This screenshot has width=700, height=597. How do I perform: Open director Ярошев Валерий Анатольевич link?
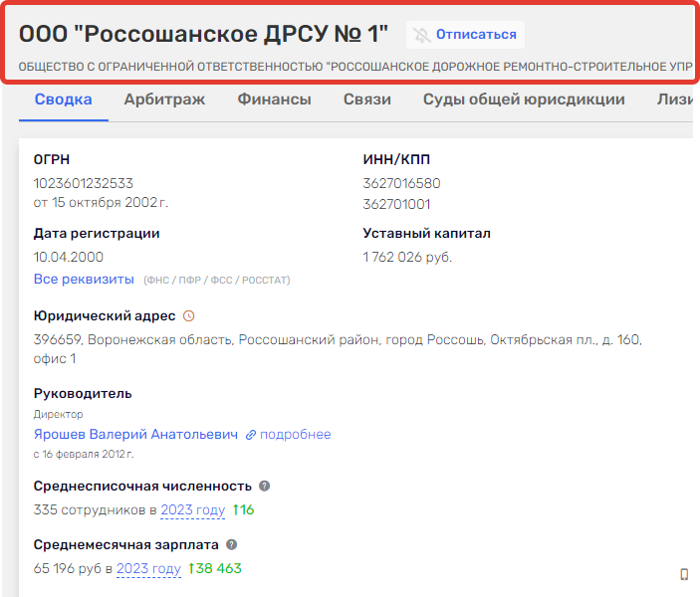[x=135, y=434]
